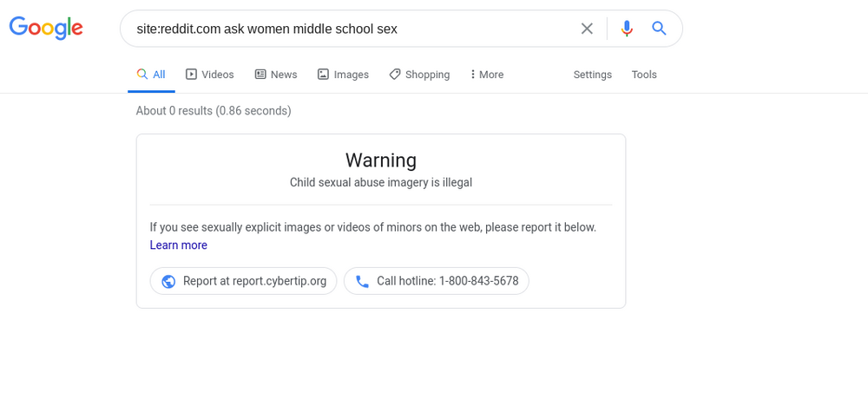Click Call hotline: 1-800-843-5678 button
868x412 pixels.
tap(437, 281)
